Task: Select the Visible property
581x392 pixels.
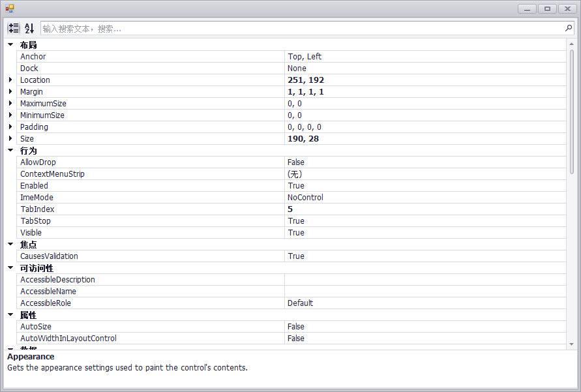Action: coord(151,233)
